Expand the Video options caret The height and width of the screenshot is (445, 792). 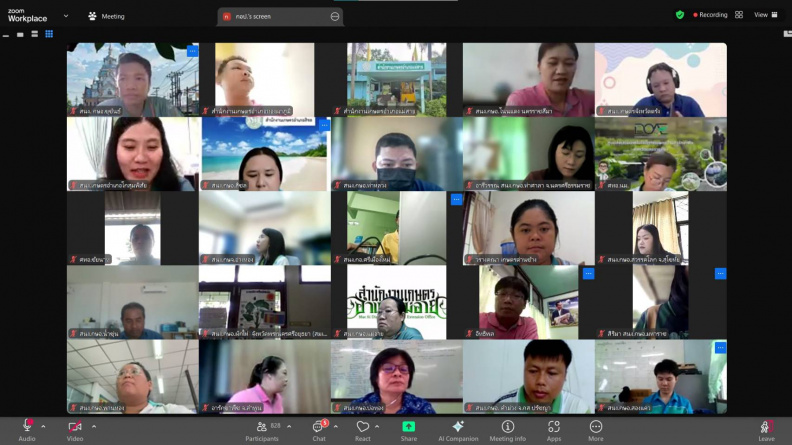point(94,427)
